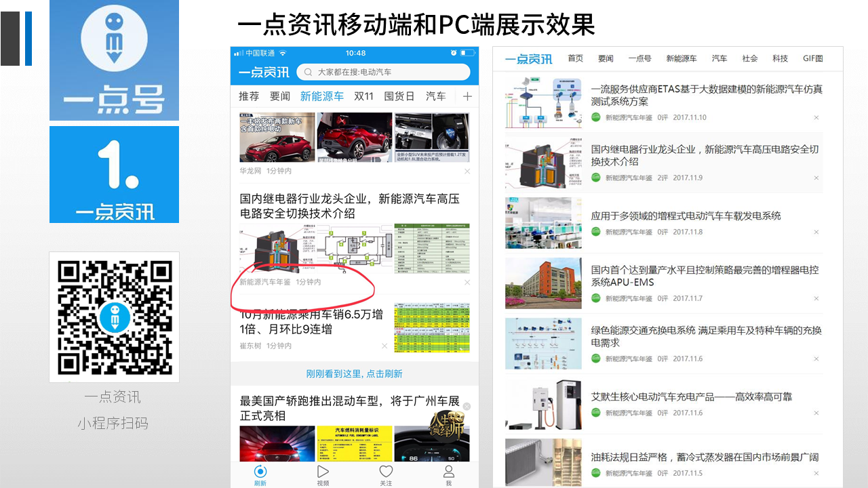Open PC article 应用于多领域的增程式电动汽车车载发电系统
Image resolution: width=868 pixels, height=488 pixels.
[x=686, y=216]
